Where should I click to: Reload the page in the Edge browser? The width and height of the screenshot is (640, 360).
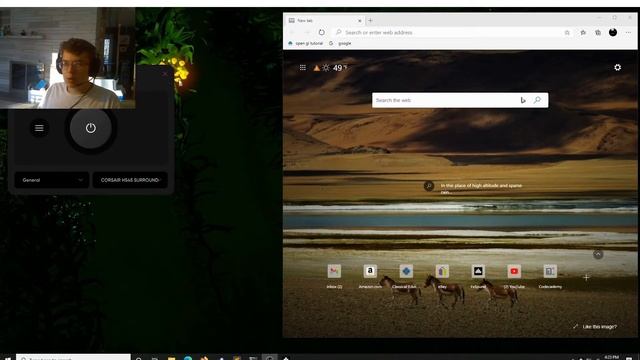point(322,32)
